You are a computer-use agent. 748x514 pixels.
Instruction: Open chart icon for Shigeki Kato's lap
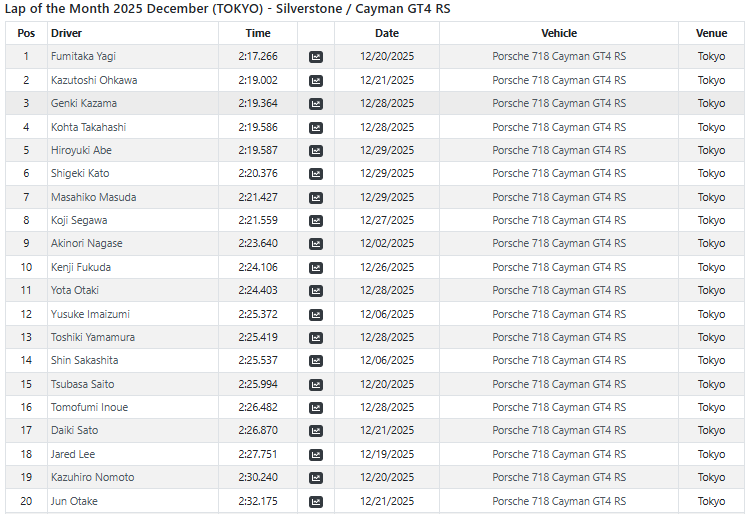point(316,174)
